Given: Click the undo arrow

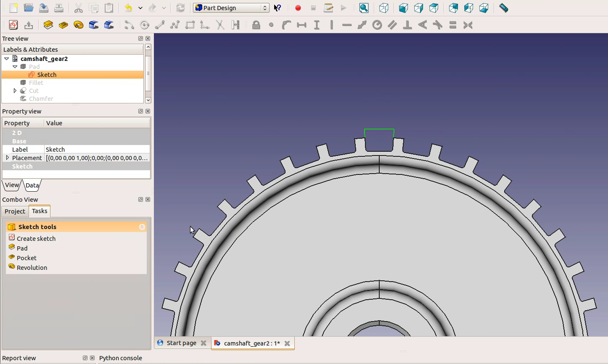Looking at the screenshot, I should coord(128,8).
